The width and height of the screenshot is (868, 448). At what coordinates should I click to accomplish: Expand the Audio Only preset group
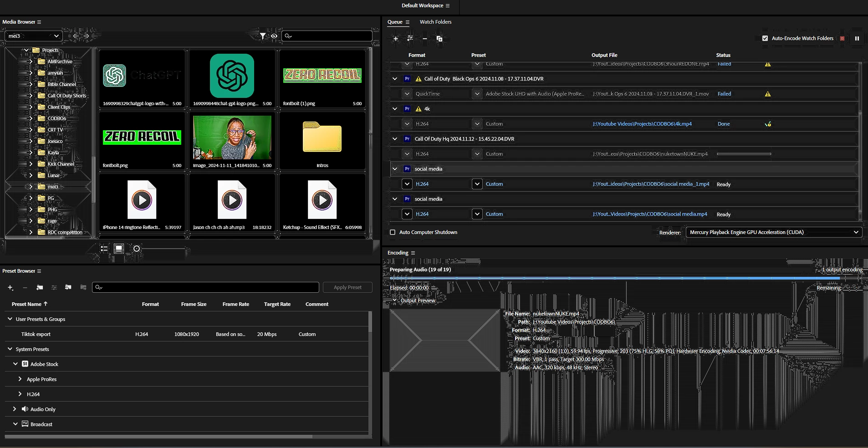click(x=15, y=409)
